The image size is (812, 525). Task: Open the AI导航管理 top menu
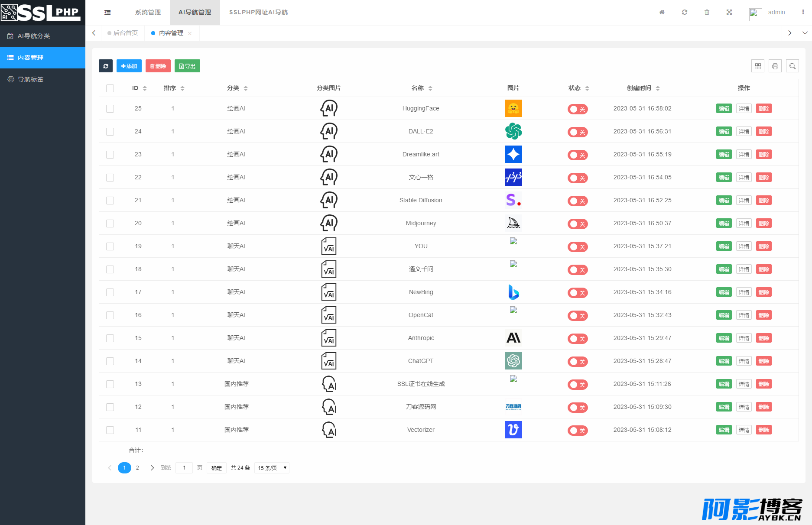click(195, 13)
